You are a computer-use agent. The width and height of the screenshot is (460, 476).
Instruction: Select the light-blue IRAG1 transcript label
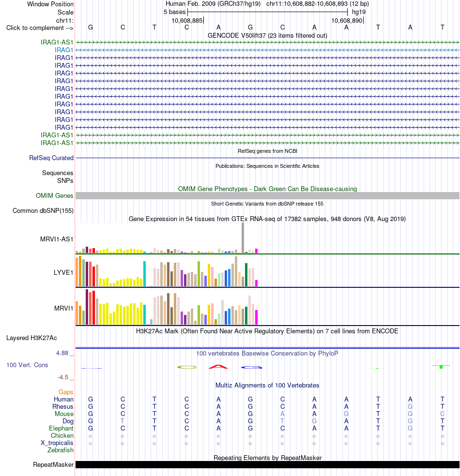pos(64,50)
